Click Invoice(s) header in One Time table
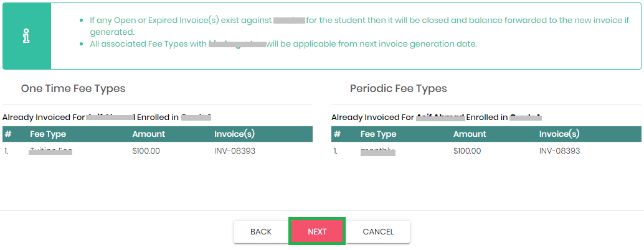 (x=234, y=134)
